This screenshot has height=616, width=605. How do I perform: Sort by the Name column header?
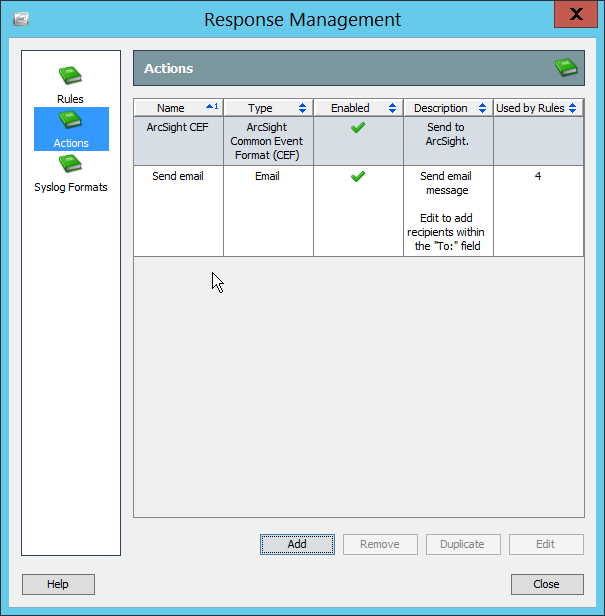tap(178, 108)
